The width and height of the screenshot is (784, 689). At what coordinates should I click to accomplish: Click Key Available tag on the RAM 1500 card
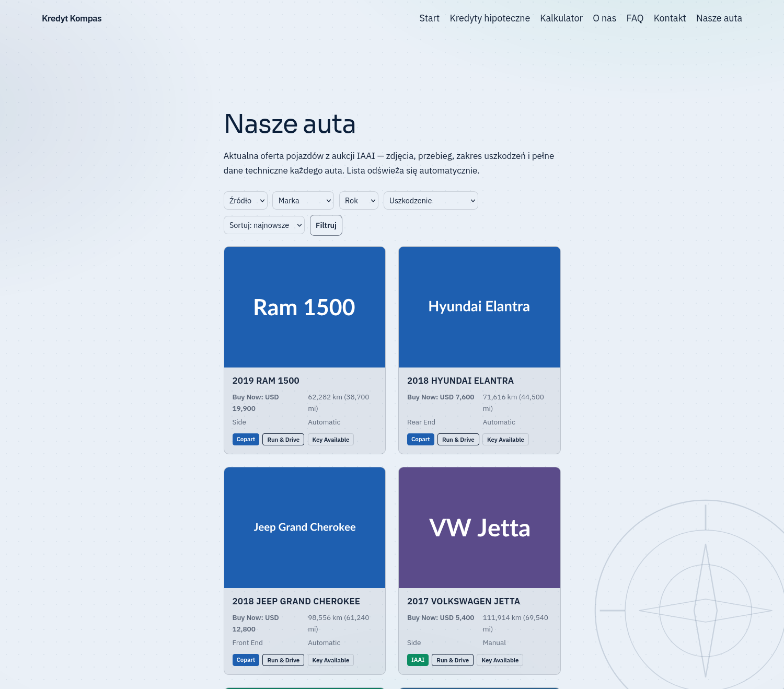pyautogui.click(x=331, y=440)
